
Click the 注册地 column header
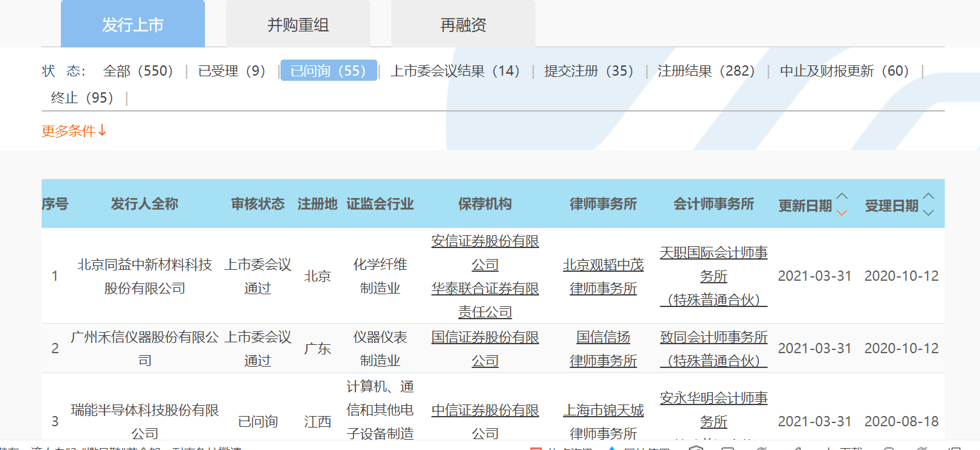click(318, 204)
